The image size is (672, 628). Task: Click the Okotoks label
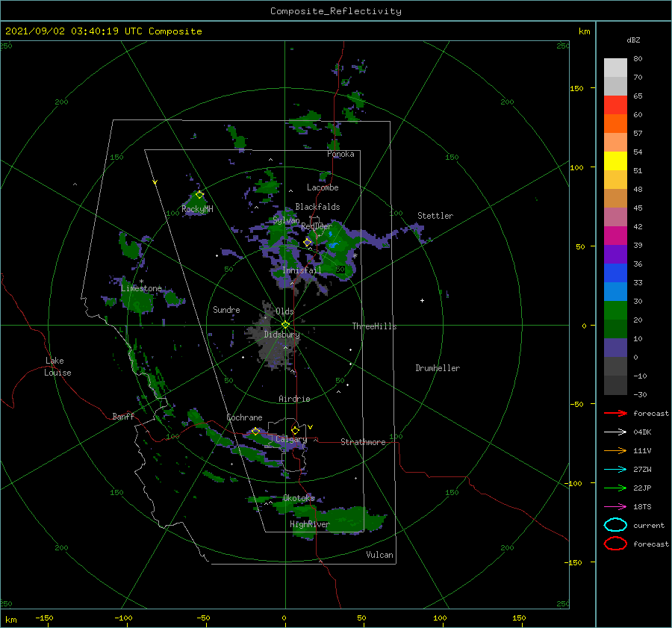click(299, 497)
